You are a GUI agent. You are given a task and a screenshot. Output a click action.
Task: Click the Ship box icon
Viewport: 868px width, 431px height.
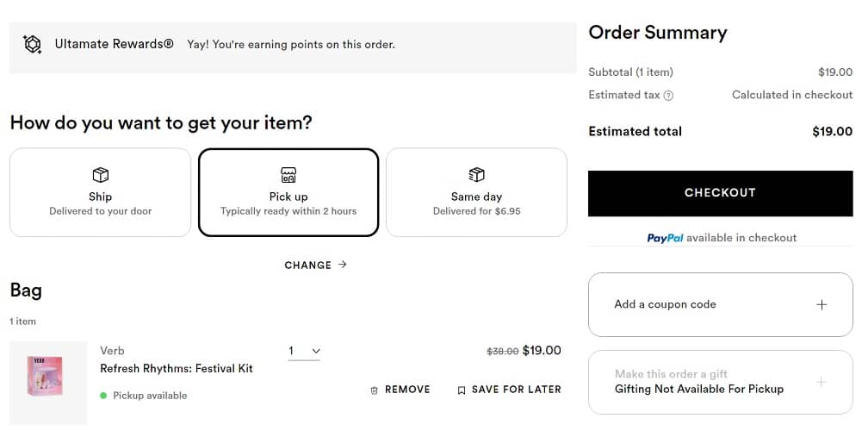click(100, 175)
